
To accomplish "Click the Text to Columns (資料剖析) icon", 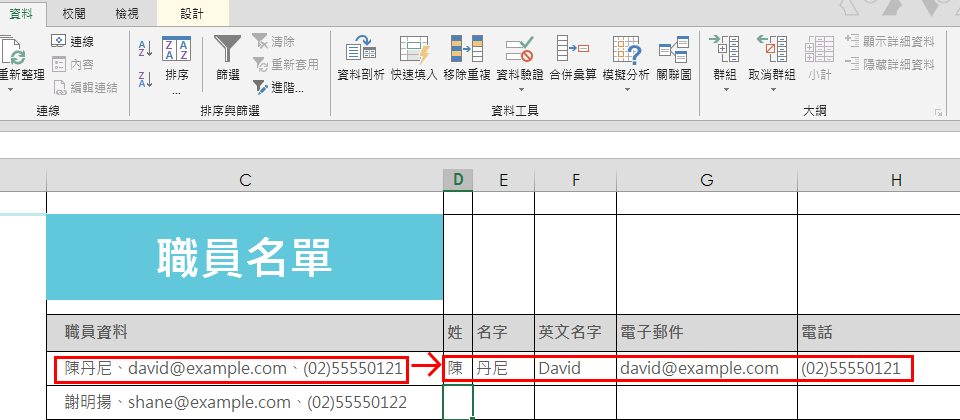I will click(x=361, y=50).
